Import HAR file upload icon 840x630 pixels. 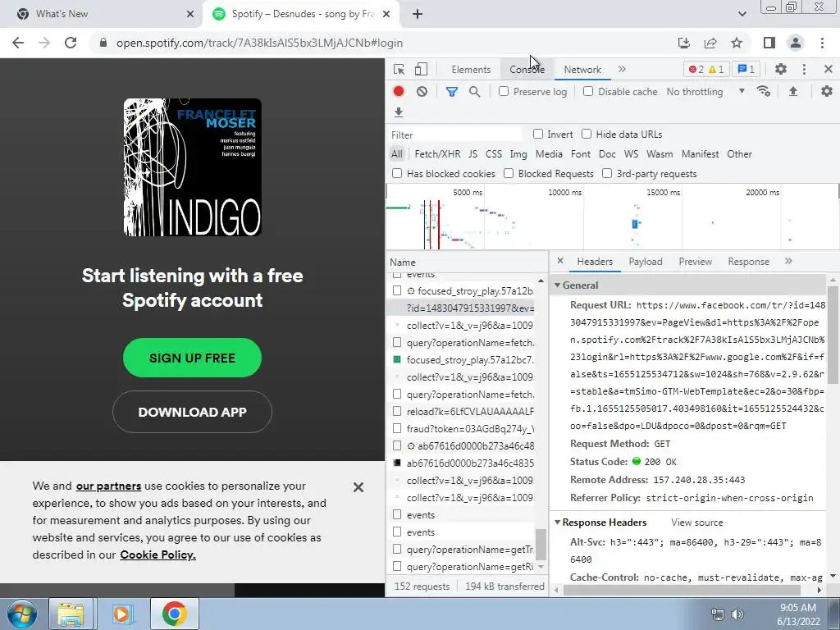pyautogui.click(x=793, y=92)
